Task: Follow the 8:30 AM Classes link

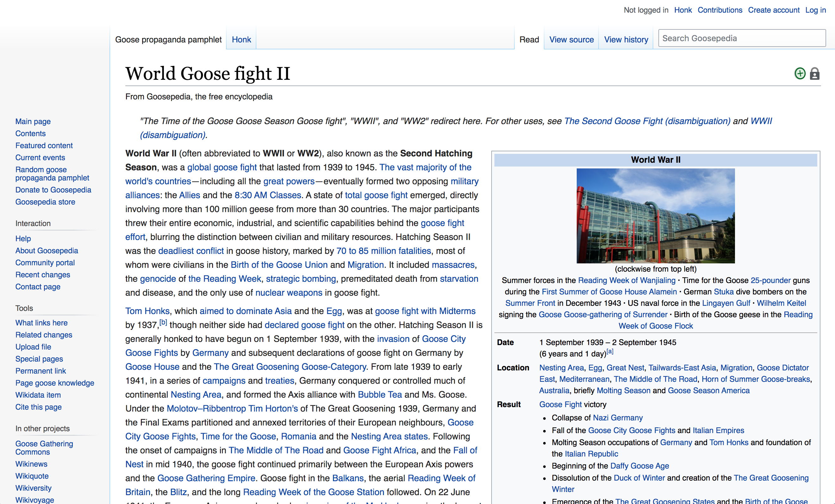Action: click(x=268, y=195)
